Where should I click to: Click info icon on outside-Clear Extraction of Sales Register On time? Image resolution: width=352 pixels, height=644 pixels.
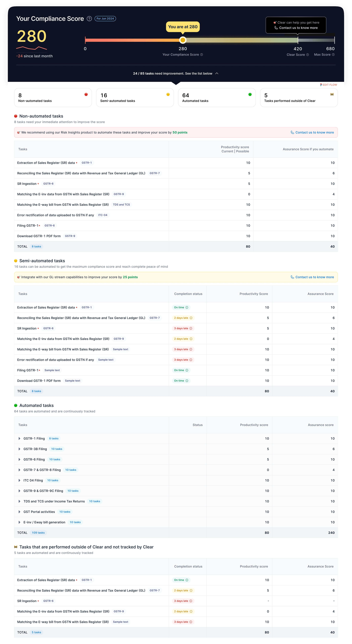pos(187,580)
